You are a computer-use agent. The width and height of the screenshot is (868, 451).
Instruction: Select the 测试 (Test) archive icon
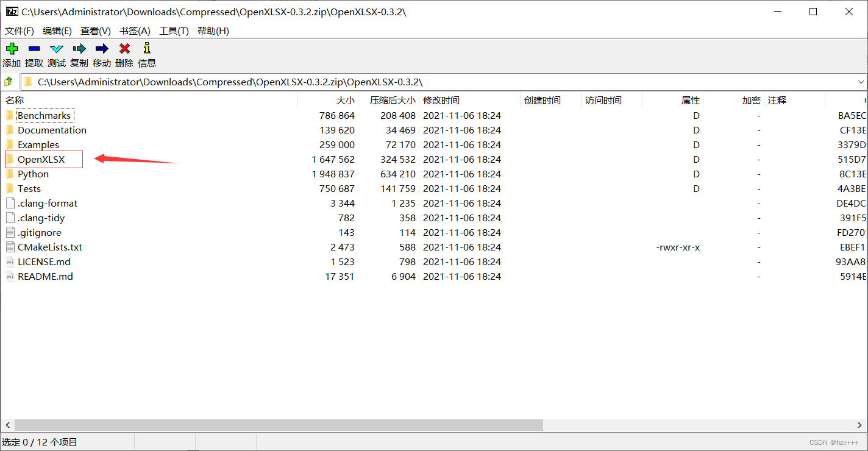(x=57, y=48)
